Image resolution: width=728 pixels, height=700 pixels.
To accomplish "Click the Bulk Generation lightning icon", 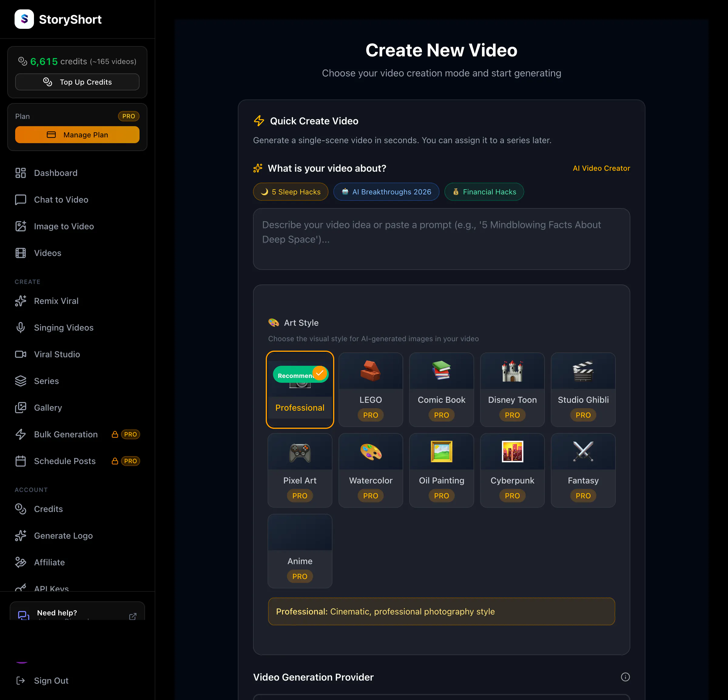I will pyautogui.click(x=21, y=435).
